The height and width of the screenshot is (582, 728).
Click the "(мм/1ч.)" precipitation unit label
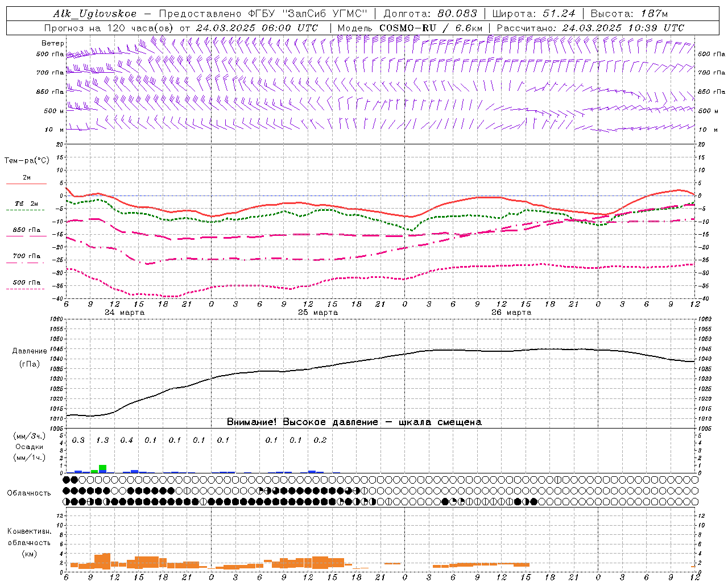click(30, 458)
